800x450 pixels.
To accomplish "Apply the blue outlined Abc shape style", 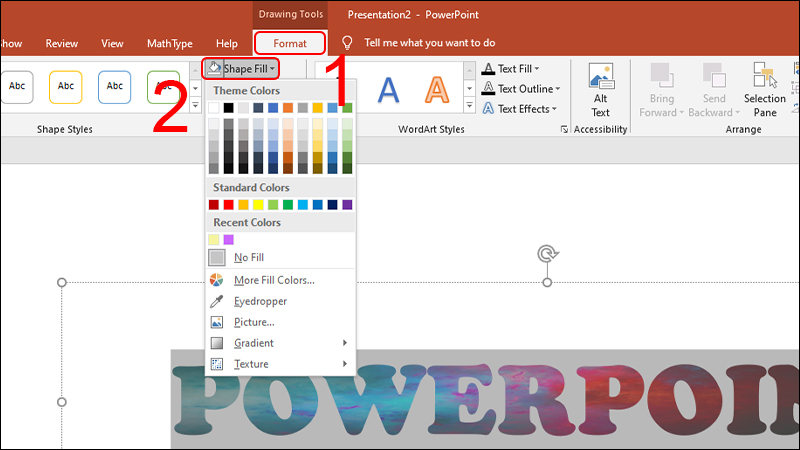I will click(114, 86).
